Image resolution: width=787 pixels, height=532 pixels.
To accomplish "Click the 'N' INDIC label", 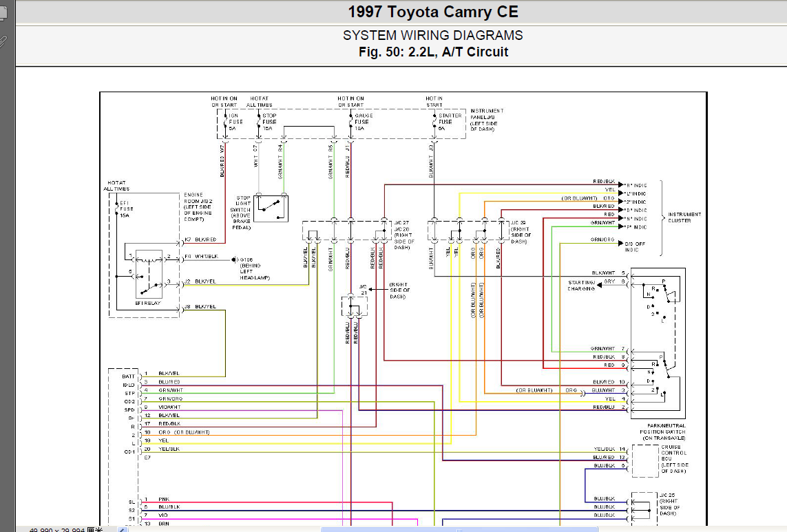I will (636, 219).
